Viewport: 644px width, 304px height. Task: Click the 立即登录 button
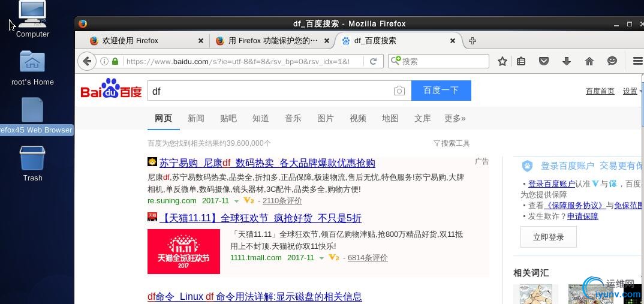pos(548,237)
